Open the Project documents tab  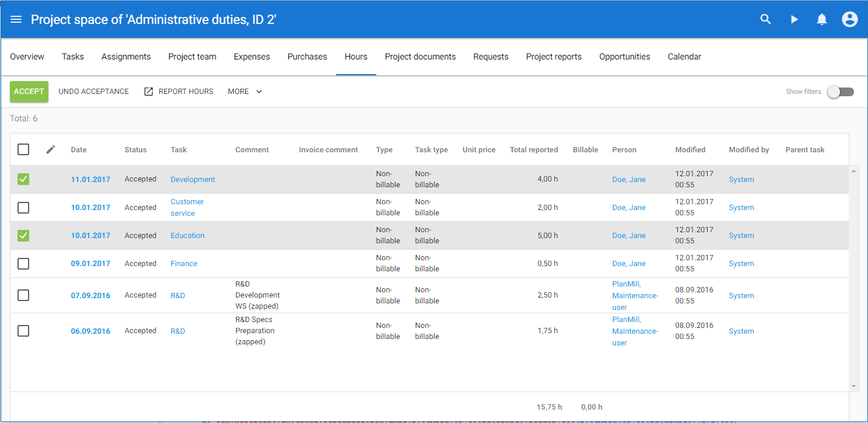tap(421, 57)
